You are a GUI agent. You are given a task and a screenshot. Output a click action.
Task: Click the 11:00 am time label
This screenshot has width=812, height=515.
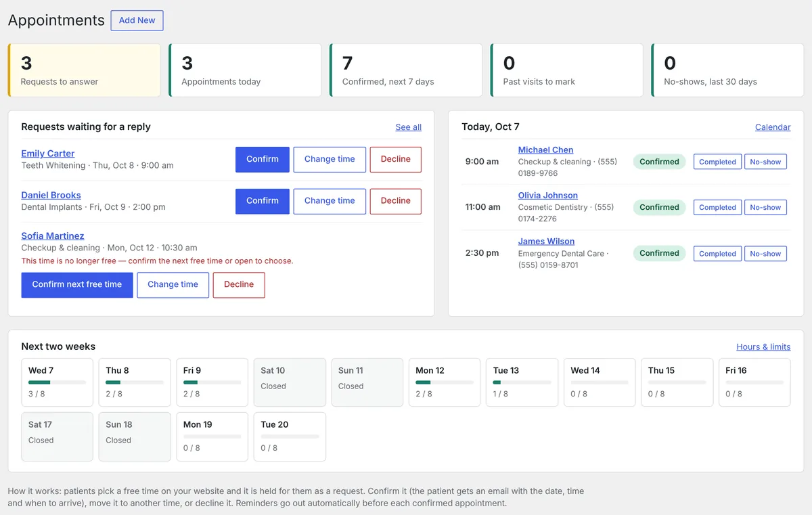[x=483, y=207]
